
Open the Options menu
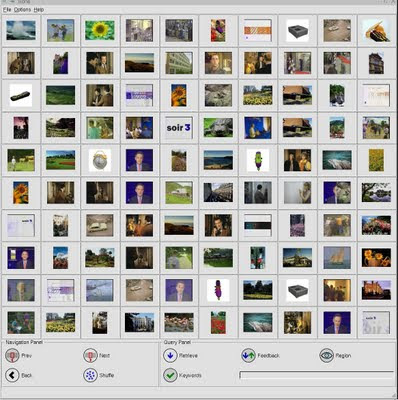pyautogui.click(x=22, y=10)
